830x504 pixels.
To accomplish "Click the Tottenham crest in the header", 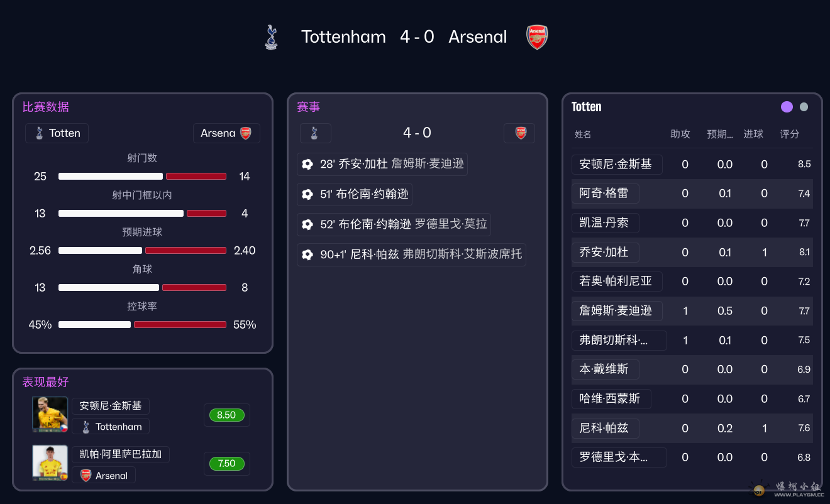I will [271, 37].
